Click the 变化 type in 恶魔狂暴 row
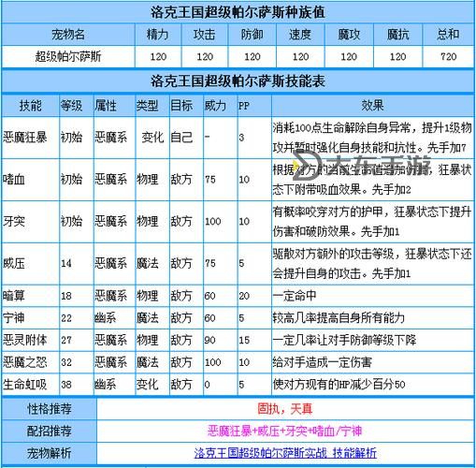476x468 pixels. (152, 138)
